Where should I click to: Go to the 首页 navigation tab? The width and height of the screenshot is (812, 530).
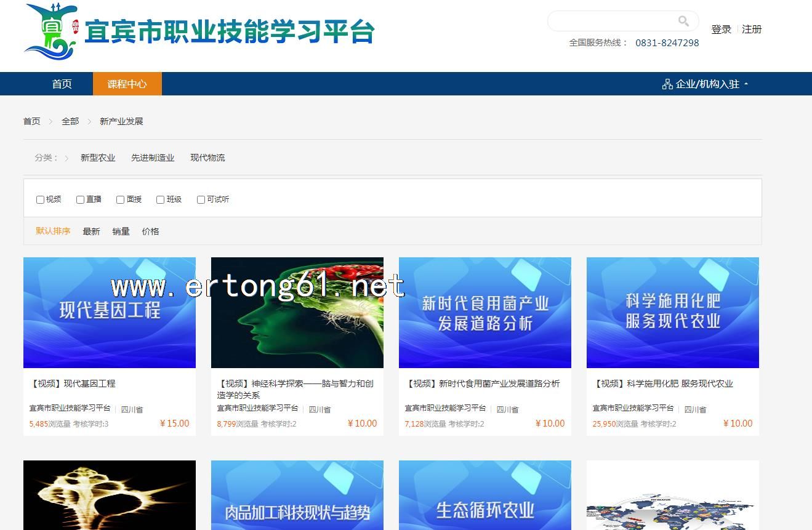tap(62, 84)
